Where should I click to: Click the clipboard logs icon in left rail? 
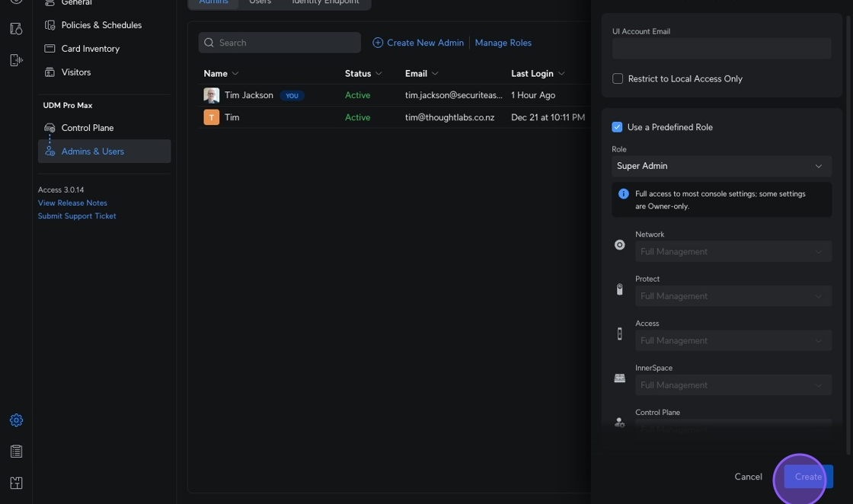(16, 451)
